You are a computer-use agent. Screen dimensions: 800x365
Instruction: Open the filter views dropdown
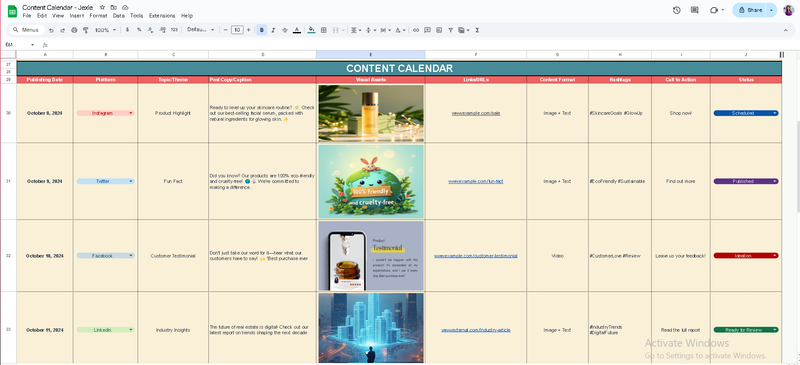tap(464, 30)
